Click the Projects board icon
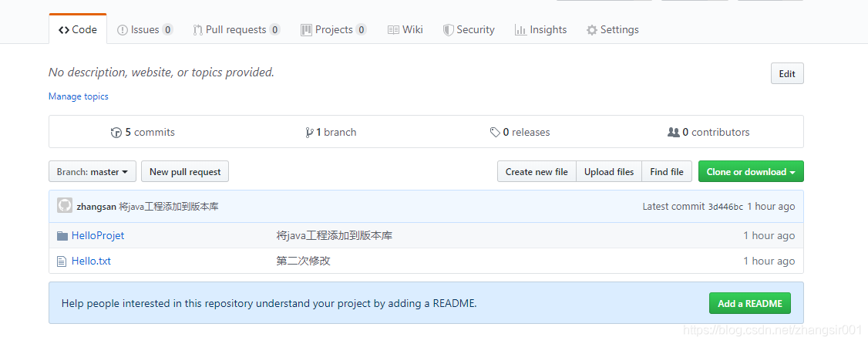Viewport: 868px width, 344px height. click(x=306, y=30)
